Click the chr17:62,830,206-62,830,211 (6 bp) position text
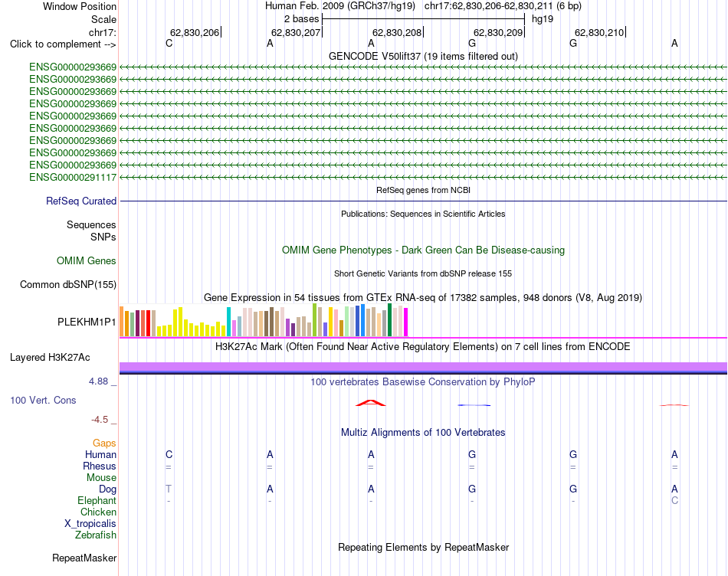This screenshot has height=576, width=728. click(x=503, y=6)
